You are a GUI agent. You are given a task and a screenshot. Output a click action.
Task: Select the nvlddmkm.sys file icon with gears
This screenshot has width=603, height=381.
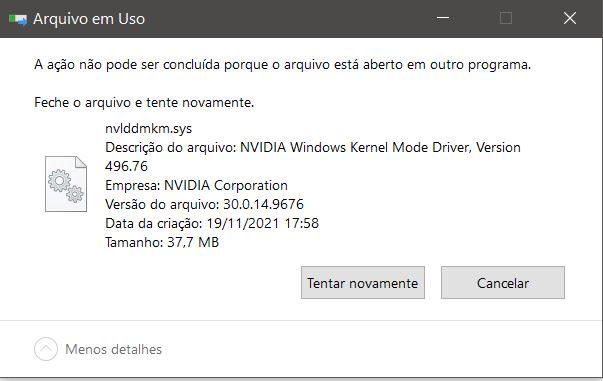66,184
